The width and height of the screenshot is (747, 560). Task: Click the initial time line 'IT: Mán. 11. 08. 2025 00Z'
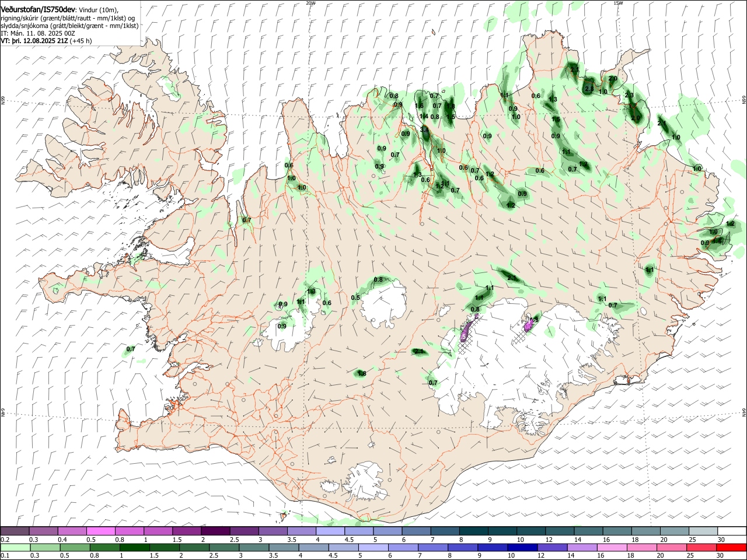pyautogui.click(x=38, y=33)
